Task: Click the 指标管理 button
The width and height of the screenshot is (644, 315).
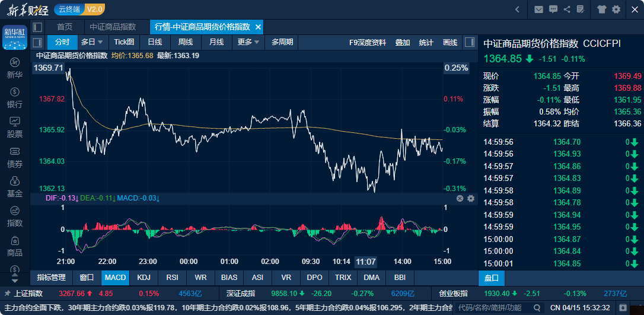Action: coord(51,277)
